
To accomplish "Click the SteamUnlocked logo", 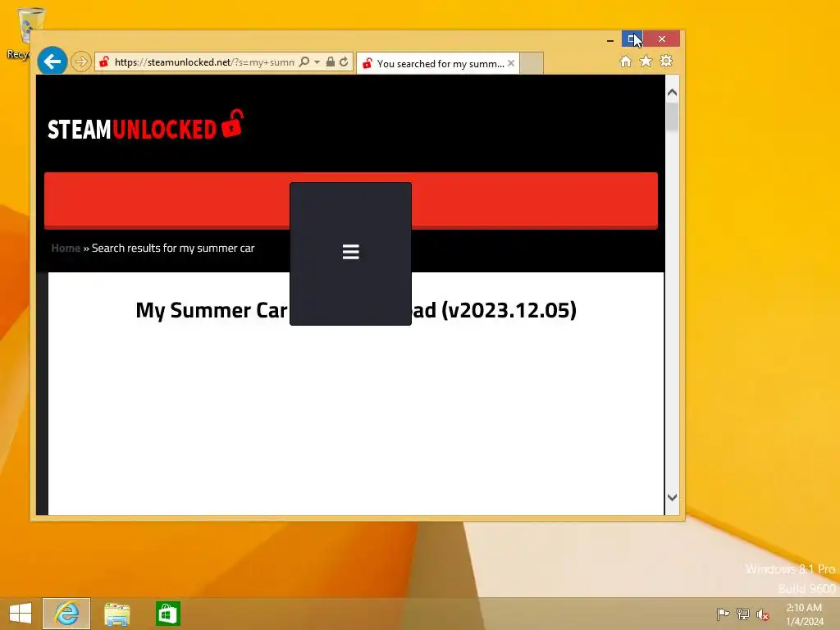I will pos(146,126).
